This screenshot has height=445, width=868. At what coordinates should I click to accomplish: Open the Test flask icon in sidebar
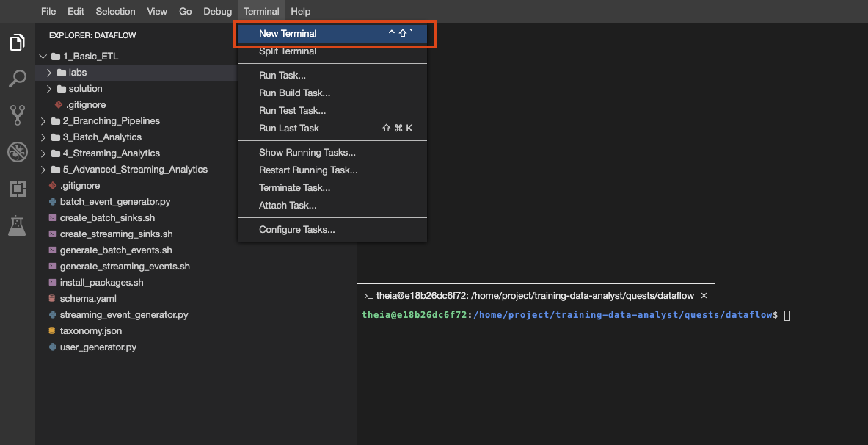tap(17, 225)
